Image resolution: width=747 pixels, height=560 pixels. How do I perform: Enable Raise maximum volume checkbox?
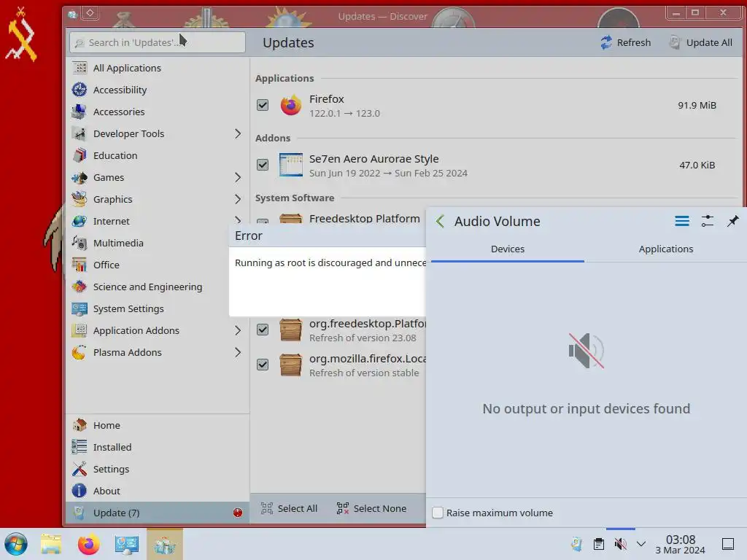point(438,513)
